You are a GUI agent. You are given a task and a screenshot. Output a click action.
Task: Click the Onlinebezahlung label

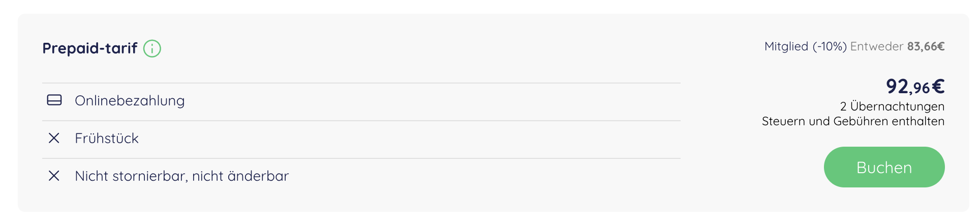130,101
